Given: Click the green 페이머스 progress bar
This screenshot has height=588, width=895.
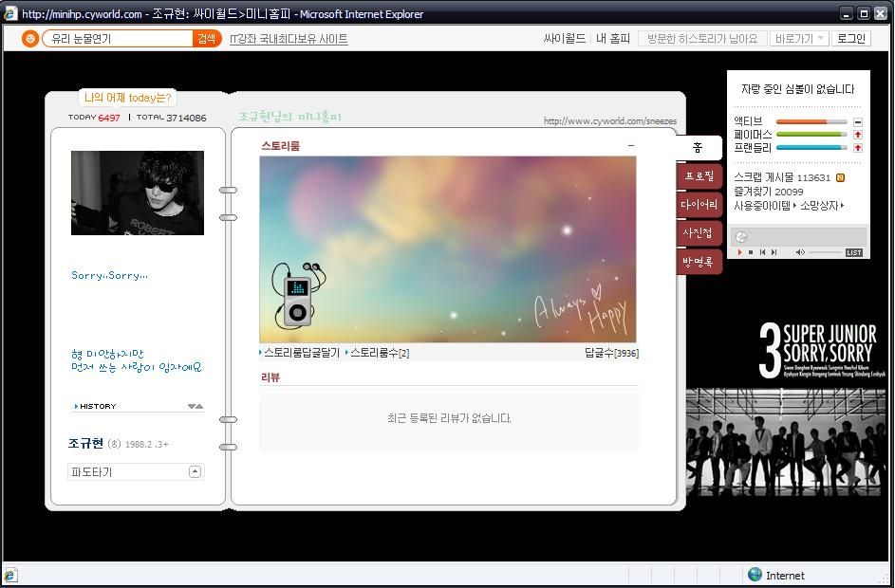Looking at the screenshot, I should pyautogui.click(x=811, y=135).
